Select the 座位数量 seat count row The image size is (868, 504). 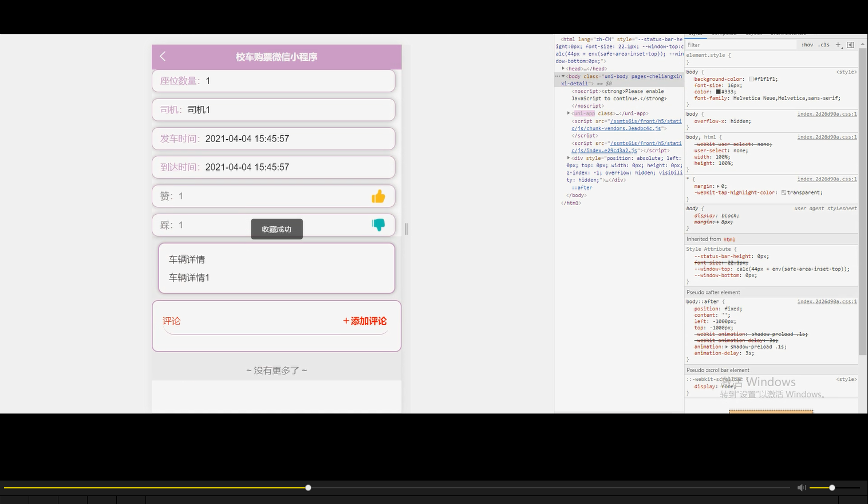[x=274, y=81]
